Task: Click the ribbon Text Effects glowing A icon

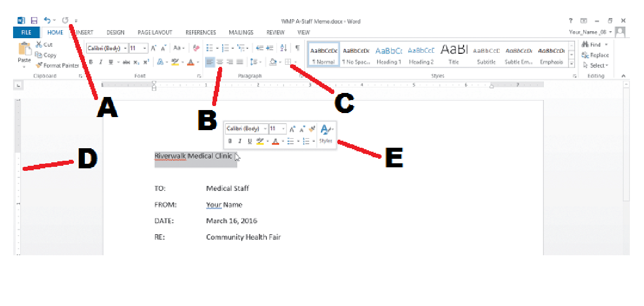Action: pyautogui.click(x=160, y=62)
